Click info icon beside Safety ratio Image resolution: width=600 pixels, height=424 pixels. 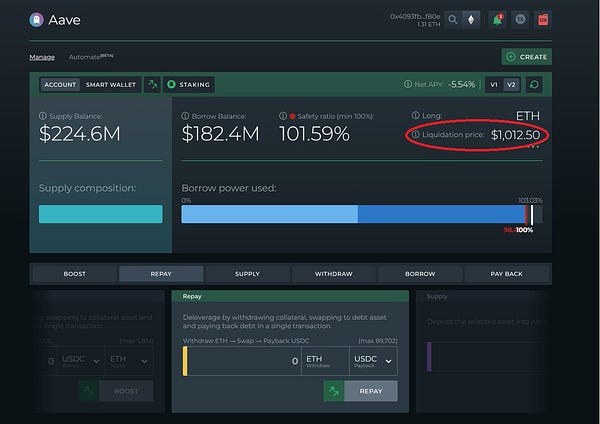pyautogui.click(x=283, y=116)
